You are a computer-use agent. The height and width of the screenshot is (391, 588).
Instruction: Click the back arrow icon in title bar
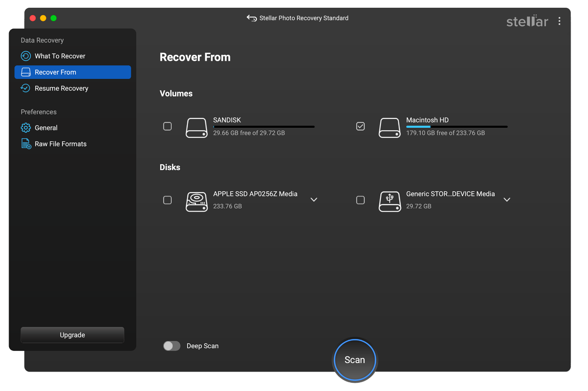(x=251, y=18)
